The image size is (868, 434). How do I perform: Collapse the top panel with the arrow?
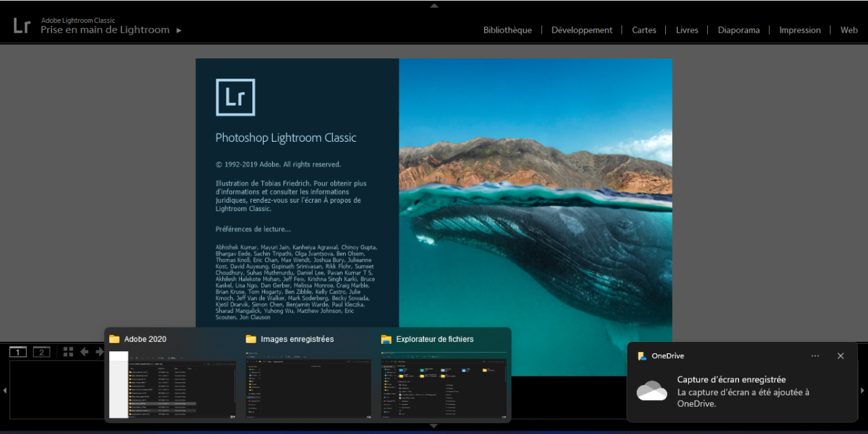click(434, 5)
